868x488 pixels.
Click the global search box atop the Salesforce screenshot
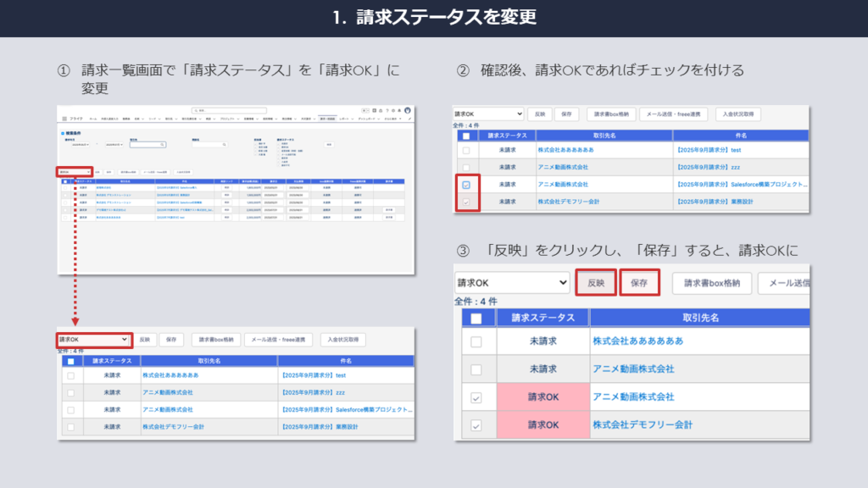click(229, 110)
